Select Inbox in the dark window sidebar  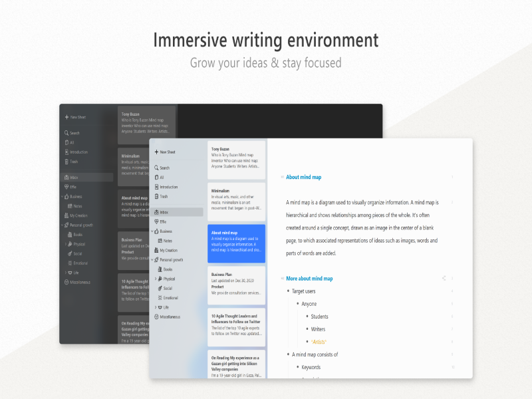[88, 177]
